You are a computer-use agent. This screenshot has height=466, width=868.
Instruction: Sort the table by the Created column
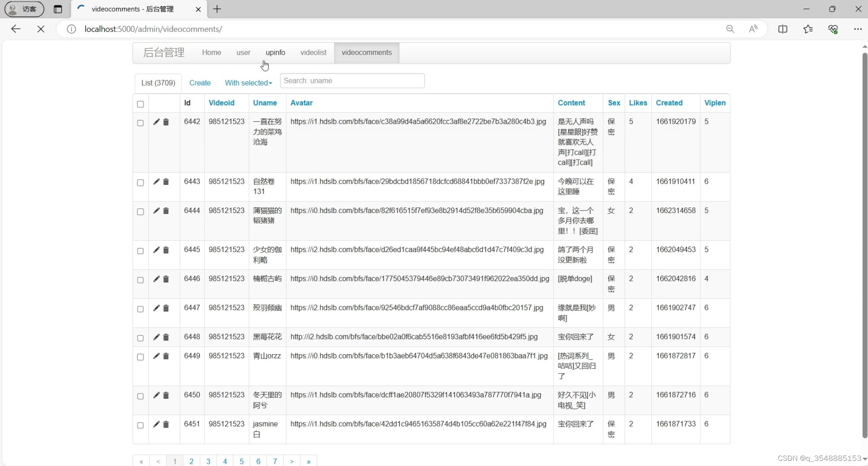[x=669, y=103]
